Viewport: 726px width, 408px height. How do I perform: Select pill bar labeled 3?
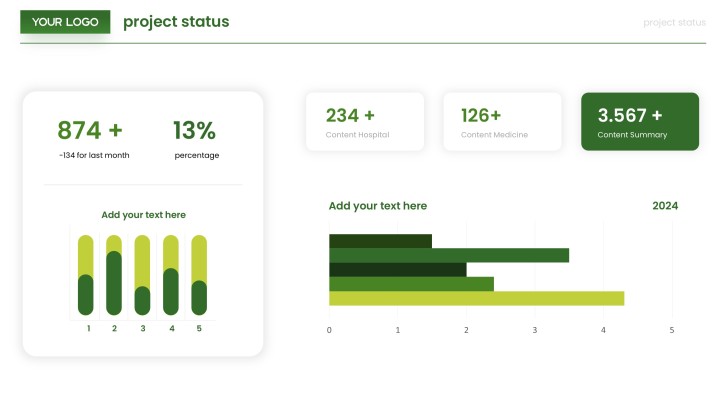pyautogui.click(x=142, y=275)
